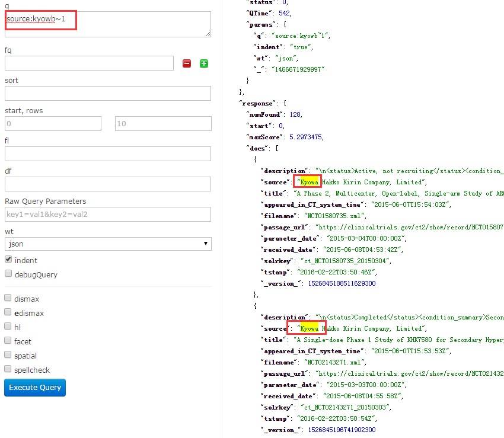Turn on the hl checkbox
Viewport: 504px width, 438px height.
pyautogui.click(x=8, y=326)
